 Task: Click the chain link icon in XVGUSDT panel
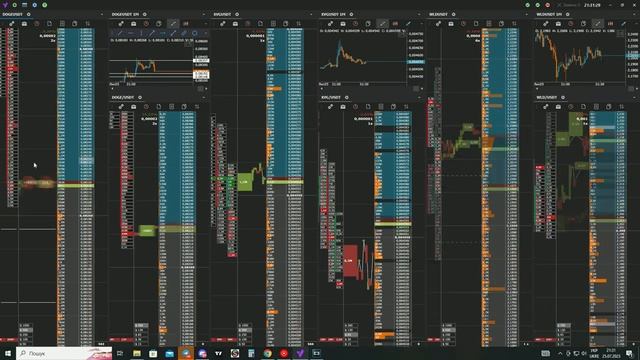(x=223, y=24)
